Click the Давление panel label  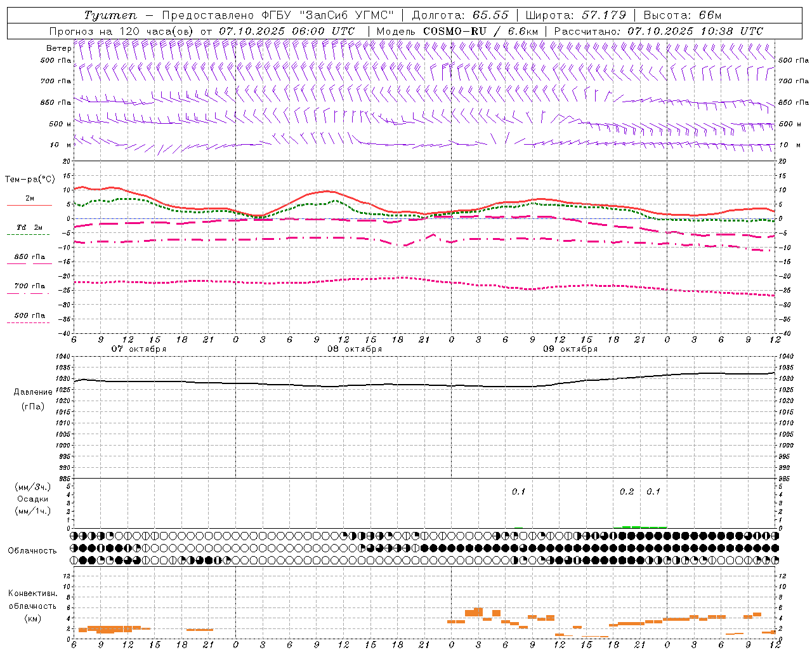[33, 392]
